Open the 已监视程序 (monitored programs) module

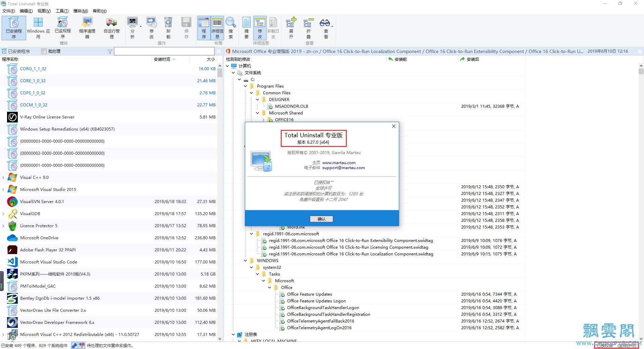coord(63,28)
